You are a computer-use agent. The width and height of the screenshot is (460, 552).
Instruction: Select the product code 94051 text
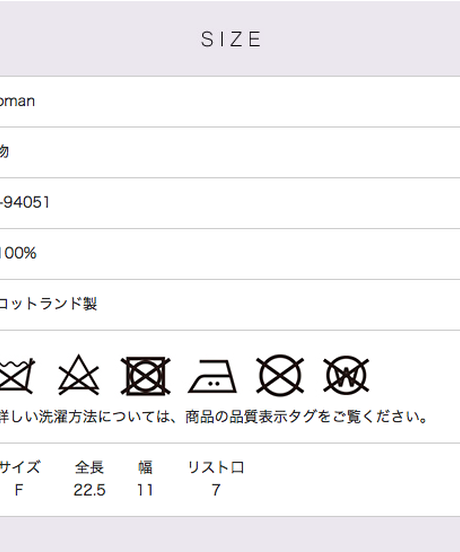click(25, 202)
